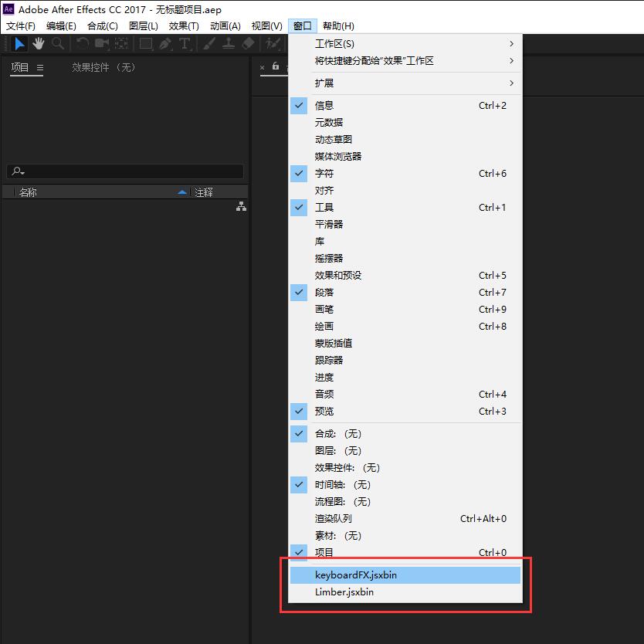
Task: Open the 视图(V) menu
Action: pyautogui.click(x=266, y=26)
